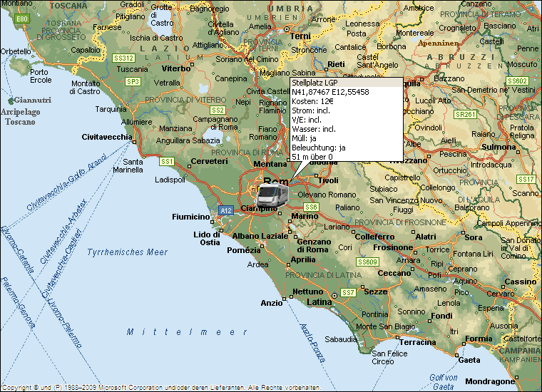
Task: Select the SS7 road shield near Latina
Action: 348,293
